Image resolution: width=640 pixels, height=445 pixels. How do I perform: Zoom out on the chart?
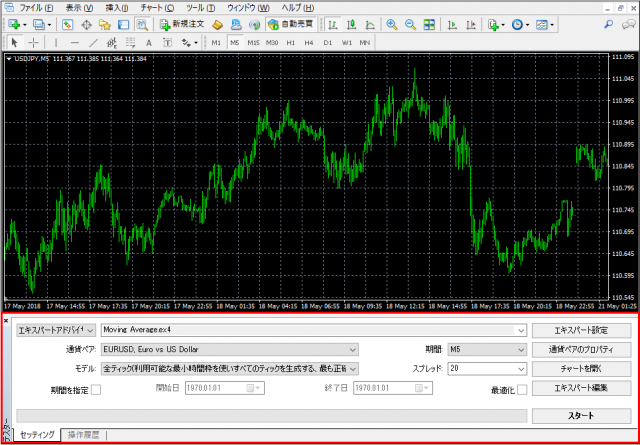pyautogui.click(x=410, y=24)
